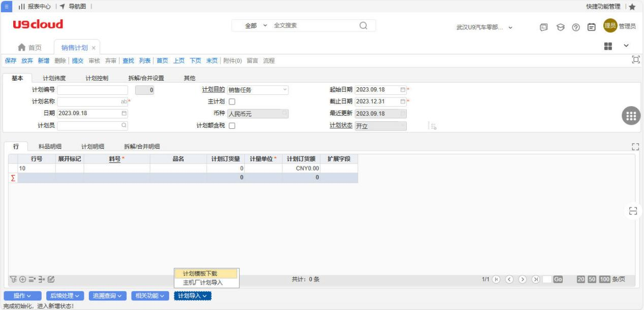644x310 pixels.
Task: Go to last page of the grid
Action: tap(537, 280)
